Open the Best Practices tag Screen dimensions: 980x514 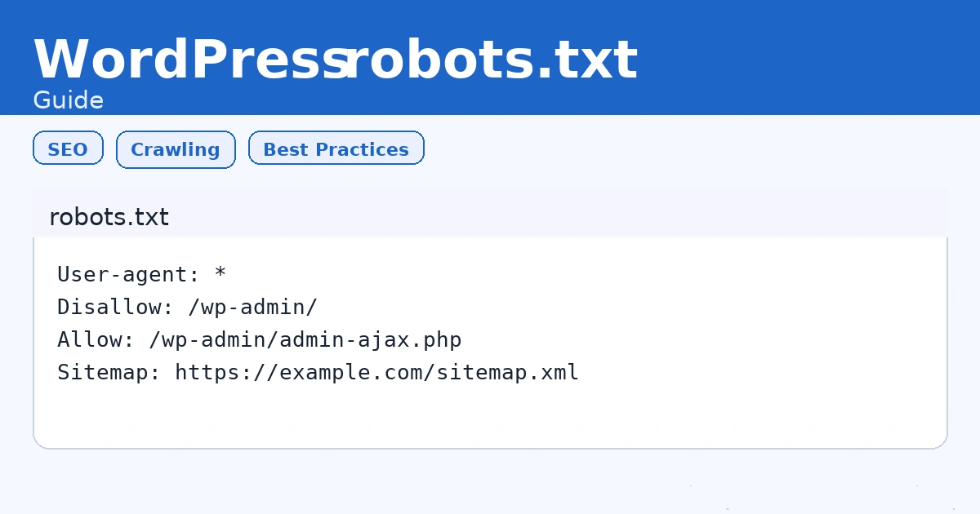pyautogui.click(x=336, y=149)
